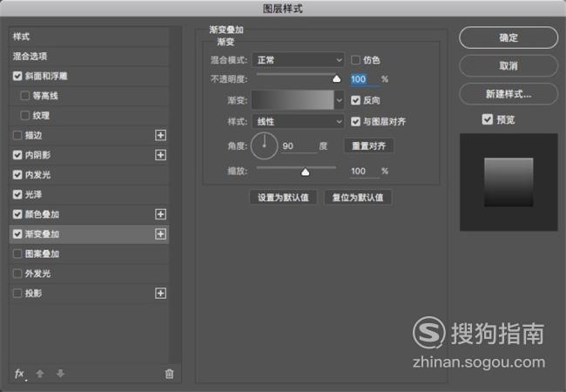Click the scale 100 input field

tap(365, 172)
